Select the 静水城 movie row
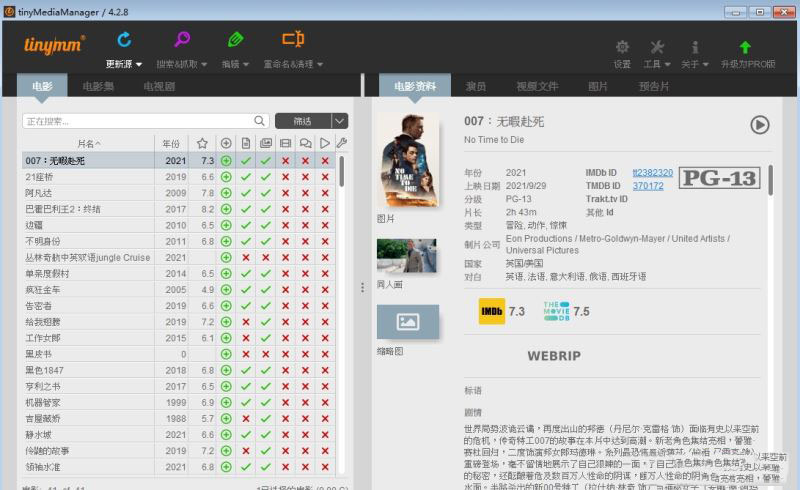Image resolution: width=800 pixels, height=490 pixels. (179, 434)
